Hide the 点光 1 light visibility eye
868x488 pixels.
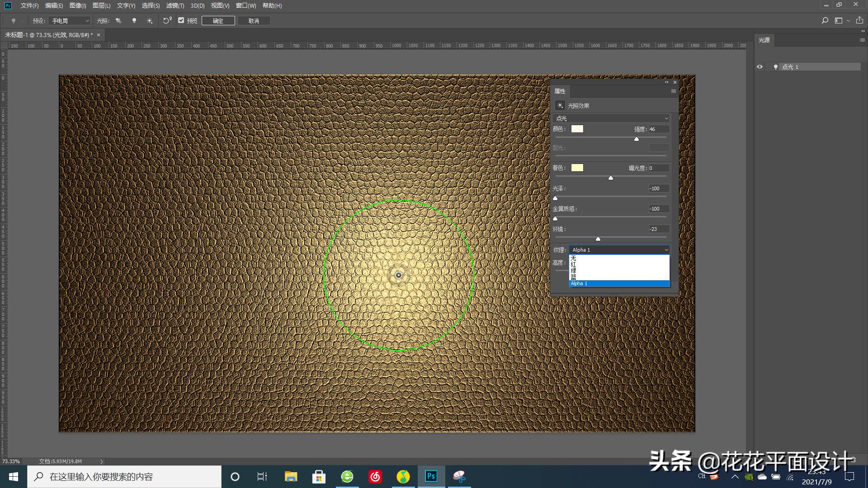(759, 67)
